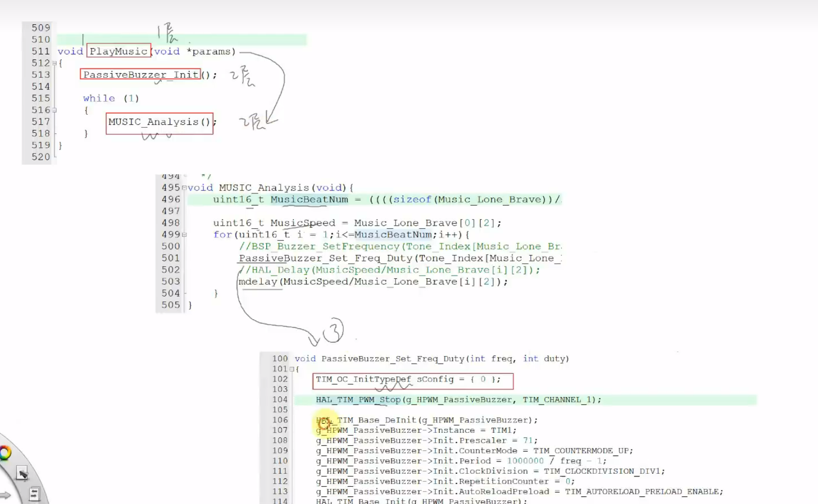
Task: Click the MusicBeatNum variable on line 496
Action: coord(309,199)
